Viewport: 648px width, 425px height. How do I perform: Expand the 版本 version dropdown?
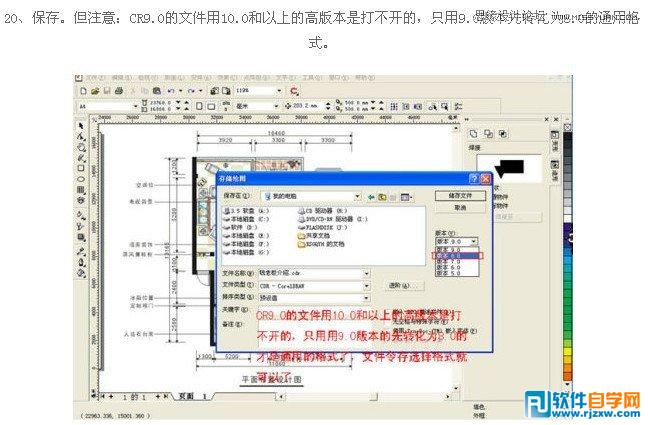click(474, 241)
